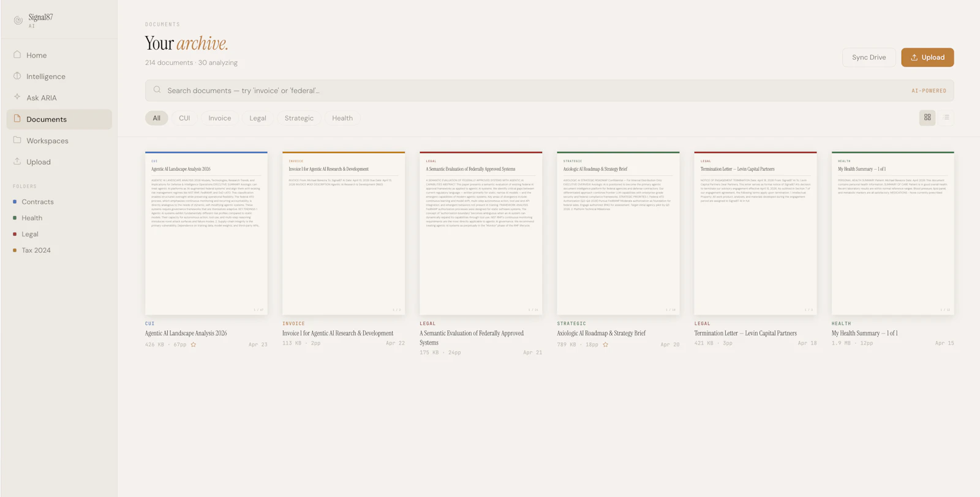Viewport: 980px width, 497px height.
Task: Star the Axiologic AI Roadmap document
Action: tap(606, 345)
